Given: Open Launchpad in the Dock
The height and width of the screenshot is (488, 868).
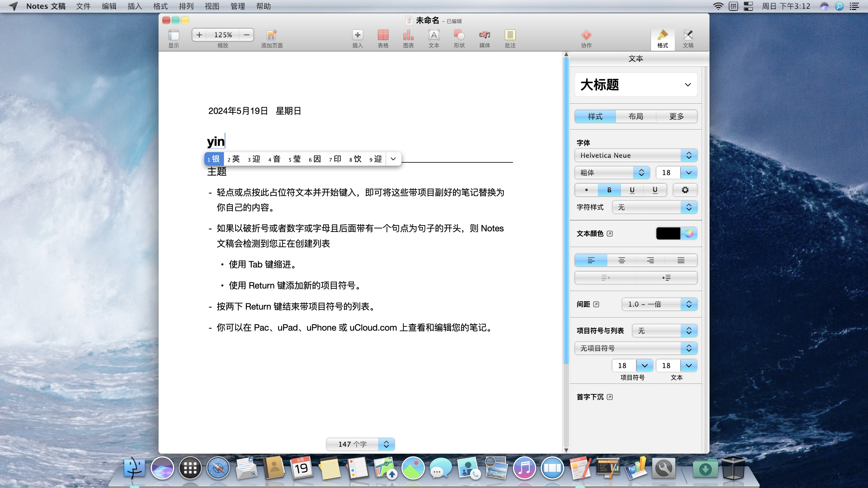Looking at the screenshot, I should (x=190, y=468).
